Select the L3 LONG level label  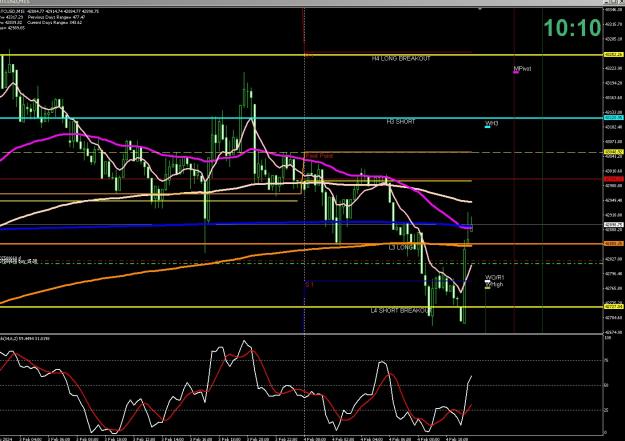tap(401, 248)
